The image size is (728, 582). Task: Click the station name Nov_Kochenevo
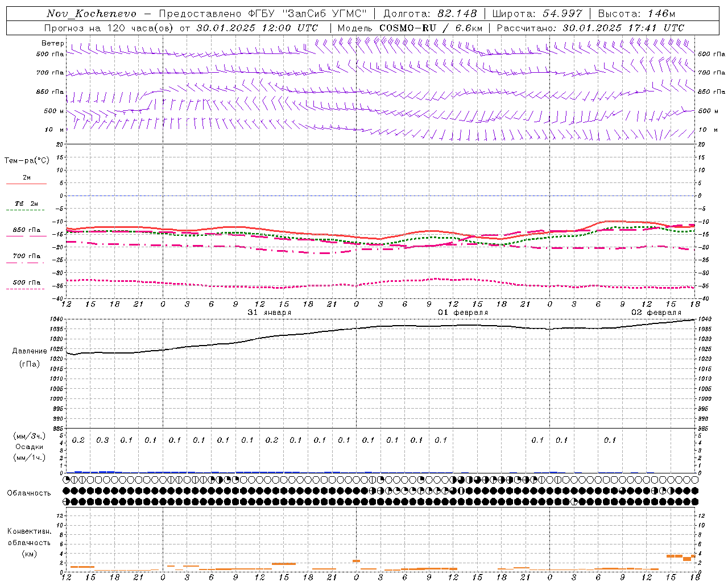tap(92, 14)
